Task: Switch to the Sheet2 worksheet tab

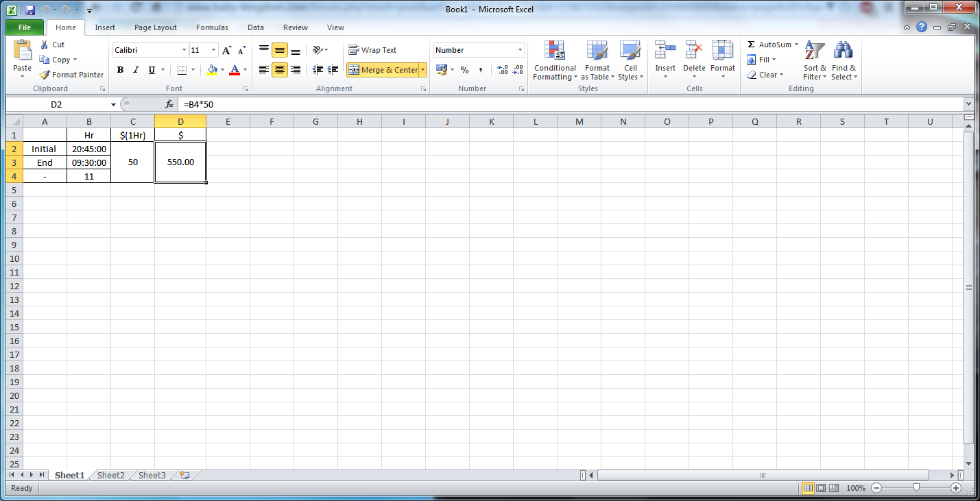Action: [x=111, y=475]
